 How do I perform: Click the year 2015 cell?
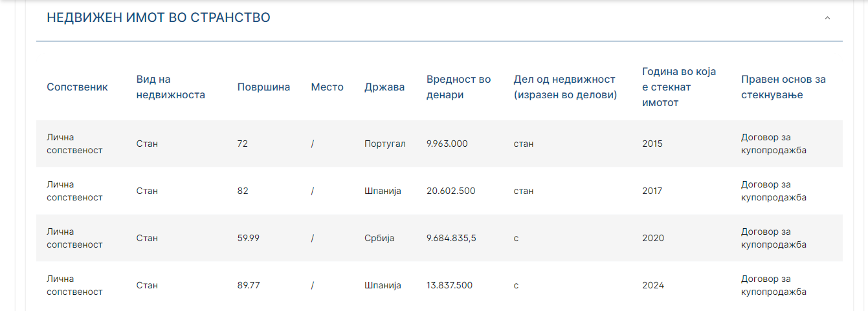(652, 144)
